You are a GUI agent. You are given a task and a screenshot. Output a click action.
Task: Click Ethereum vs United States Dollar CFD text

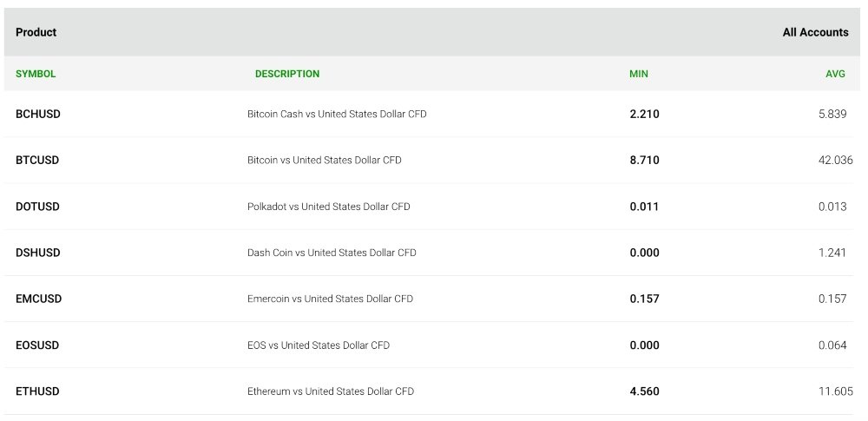click(x=331, y=391)
